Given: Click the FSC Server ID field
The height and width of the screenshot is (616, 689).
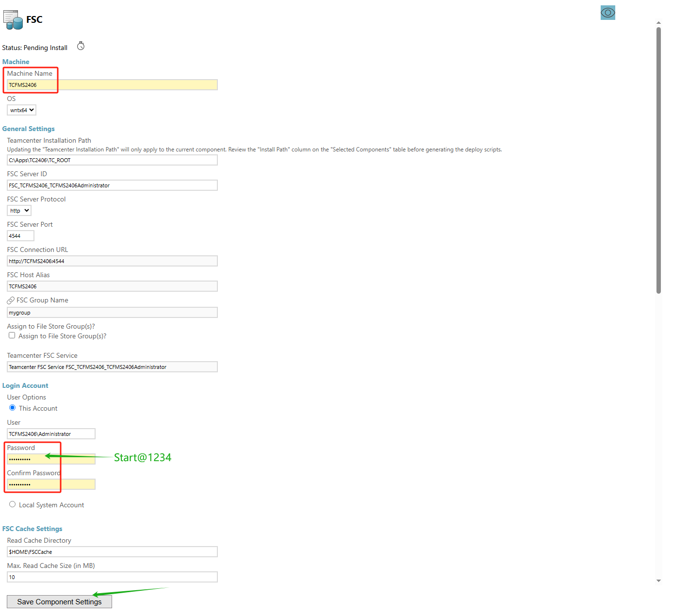Looking at the screenshot, I should [113, 185].
